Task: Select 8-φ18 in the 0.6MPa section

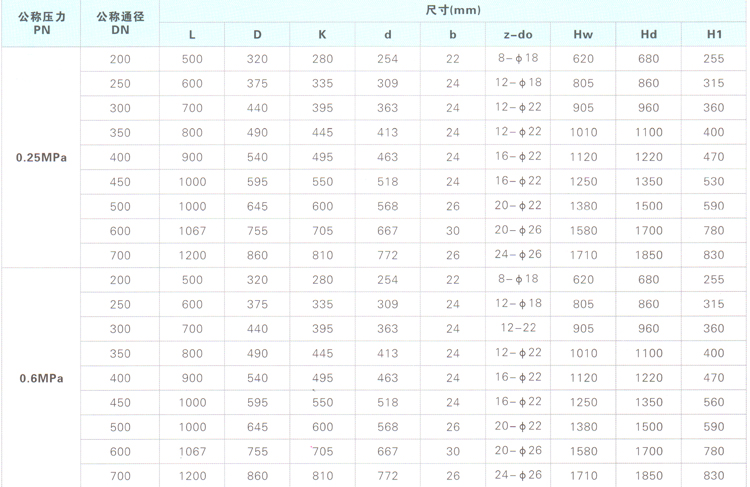Action: pyautogui.click(x=518, y=279)
